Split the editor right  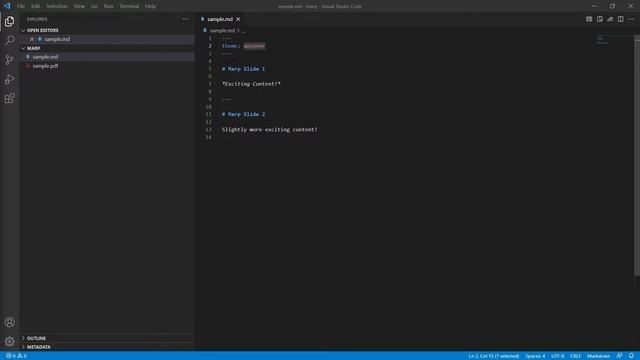point(620,19)
